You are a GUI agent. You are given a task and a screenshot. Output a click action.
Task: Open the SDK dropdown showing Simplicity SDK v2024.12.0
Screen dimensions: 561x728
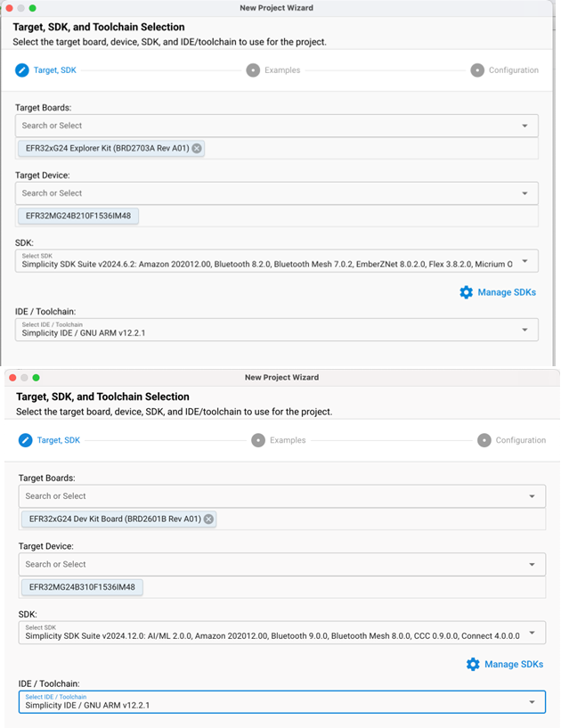click(x=533, y=633)
